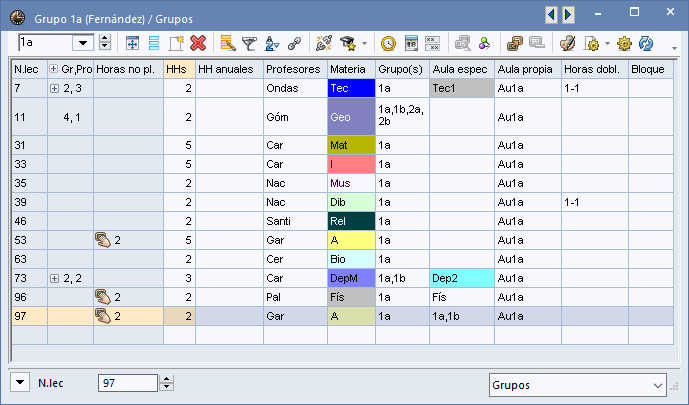Image resolution: width=689 pixels, height=405 pixels.
Task: Click the overlapping windows toolbar icon
Action: pos(514,43)
